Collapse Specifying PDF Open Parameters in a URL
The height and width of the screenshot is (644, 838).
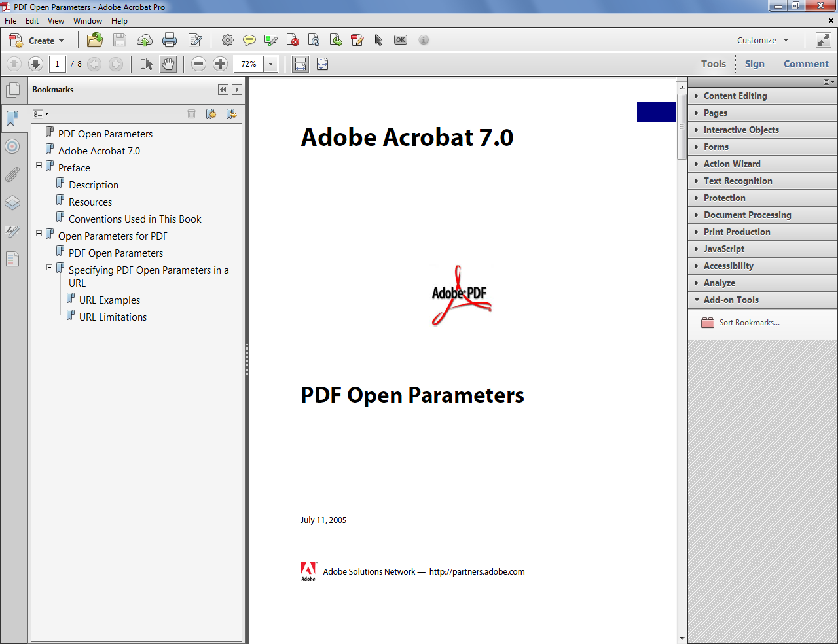click(50, 268)
